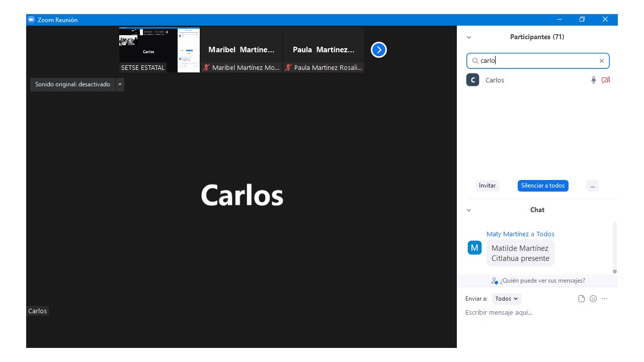Open the dropdown arrow beside Sonido original
This screenshot has width=644, height=362.
click(x=120, y=84)
